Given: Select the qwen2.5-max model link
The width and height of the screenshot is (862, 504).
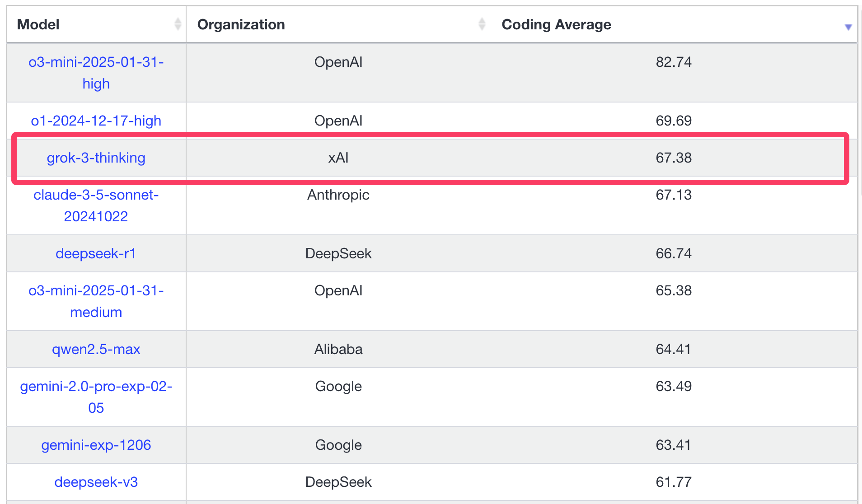Looking at the screenshot, I should (96, 349).
